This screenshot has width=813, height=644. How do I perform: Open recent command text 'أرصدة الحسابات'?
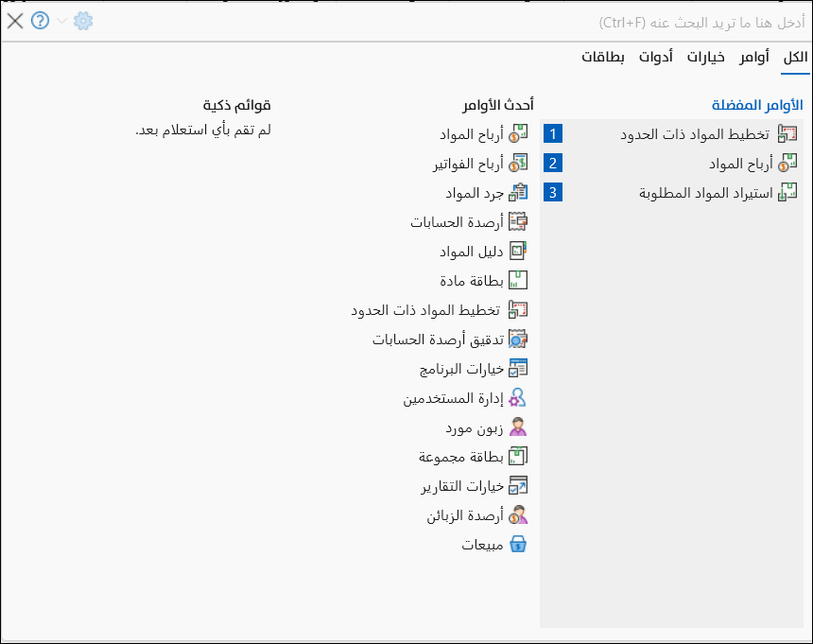[457, 222]
